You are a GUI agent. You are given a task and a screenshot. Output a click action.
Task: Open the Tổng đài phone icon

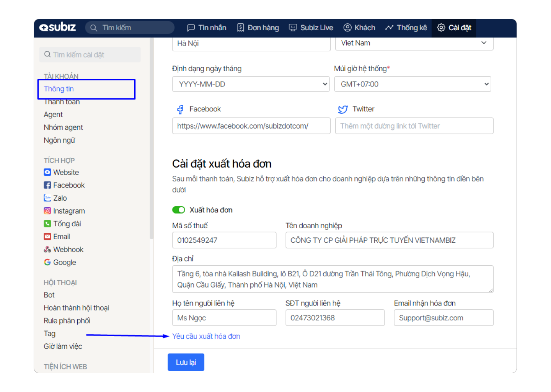pos(47,224)
